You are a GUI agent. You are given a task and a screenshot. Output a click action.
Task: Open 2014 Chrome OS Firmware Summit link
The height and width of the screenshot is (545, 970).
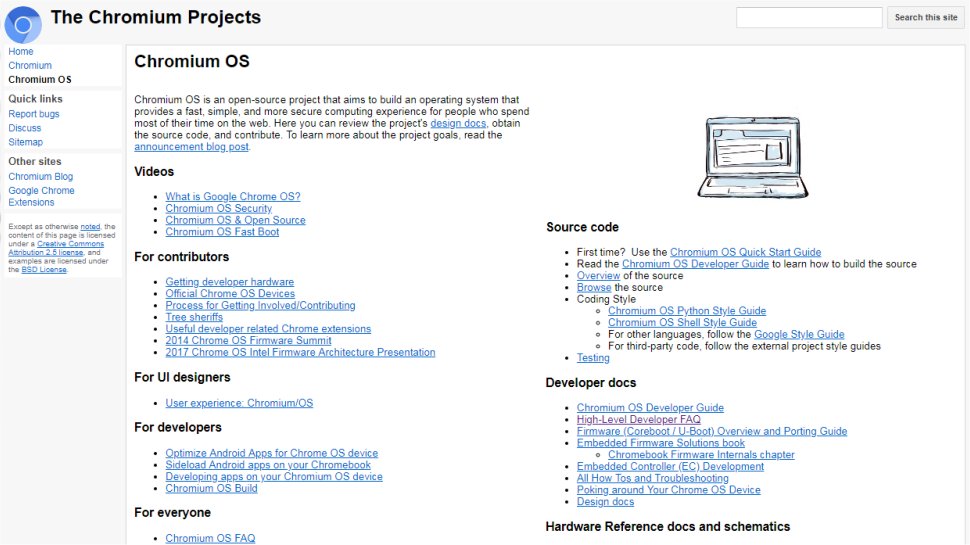[x=248, y=340]
